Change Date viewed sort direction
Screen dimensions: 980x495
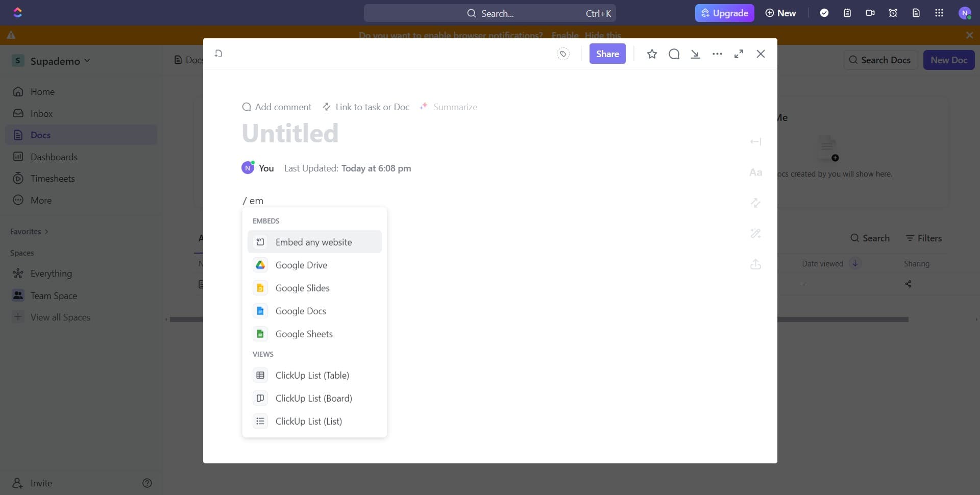[855, 263]
